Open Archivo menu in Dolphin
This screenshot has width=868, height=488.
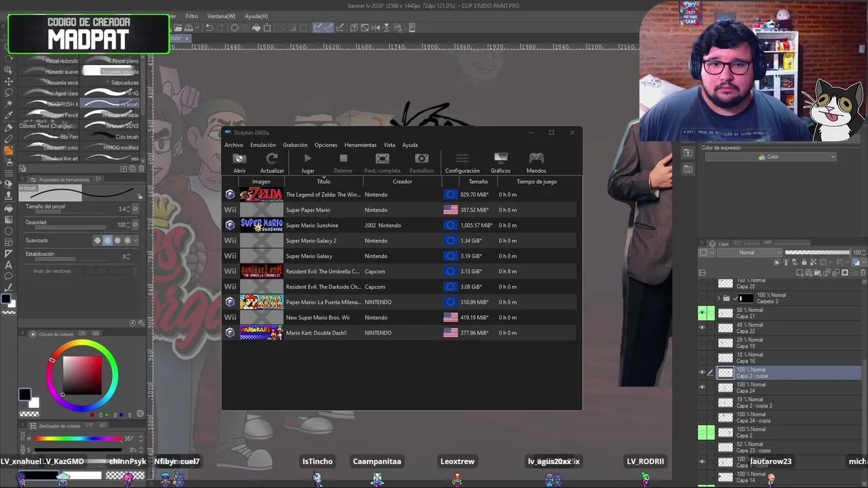click(233, 145)
